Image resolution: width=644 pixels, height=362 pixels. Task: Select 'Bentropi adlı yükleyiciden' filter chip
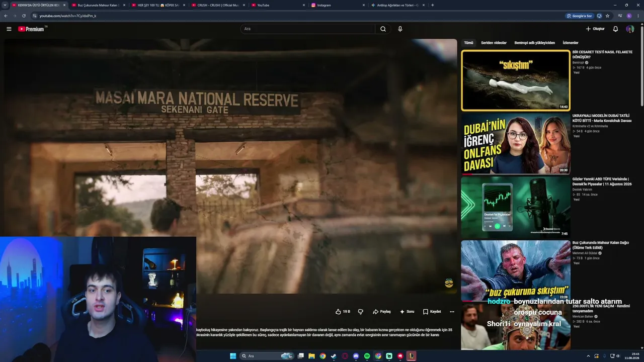point(534,43)
